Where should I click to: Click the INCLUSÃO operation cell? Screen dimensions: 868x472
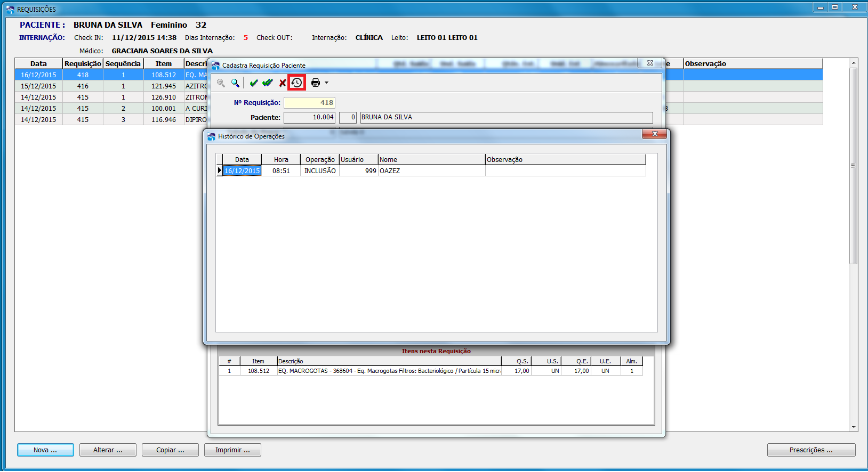point(320,171)
